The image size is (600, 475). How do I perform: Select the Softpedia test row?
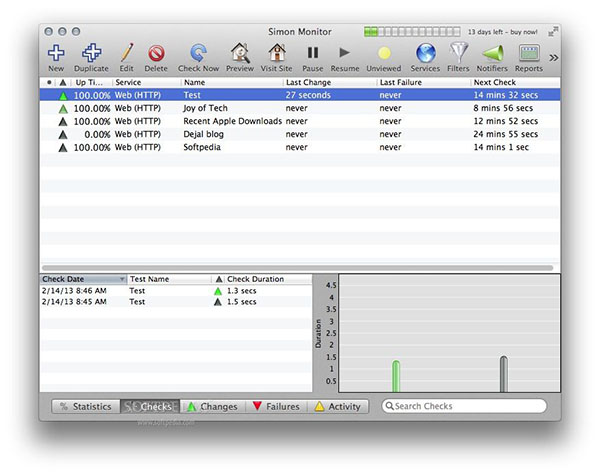pos(300,147)
